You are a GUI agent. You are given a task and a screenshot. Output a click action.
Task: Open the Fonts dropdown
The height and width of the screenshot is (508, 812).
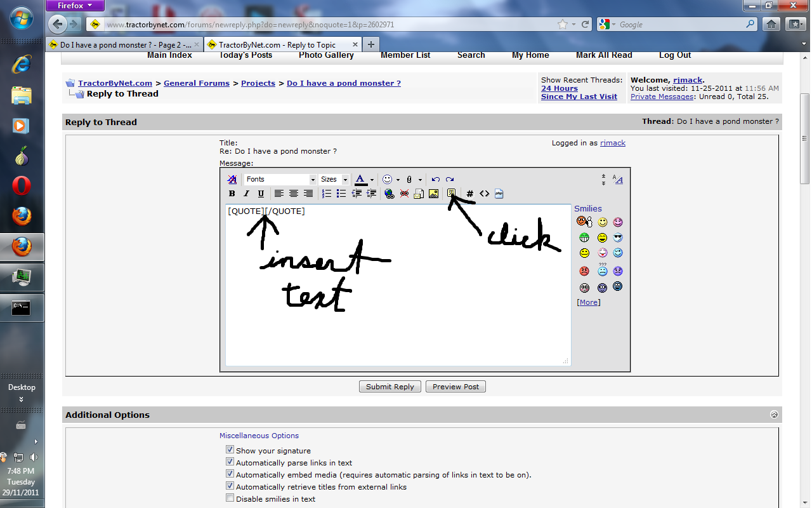click(x=280, y=180)
